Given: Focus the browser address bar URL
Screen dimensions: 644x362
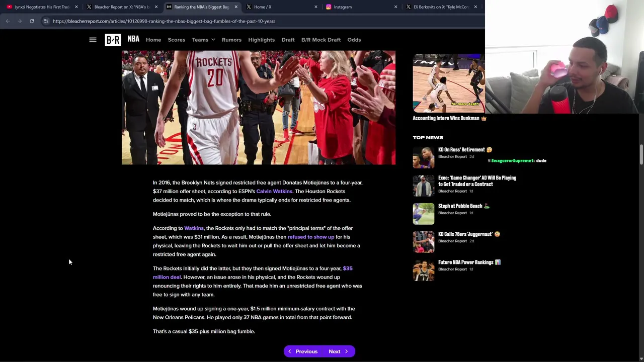Looking at the screenshot, I should [x=164, y=21].
